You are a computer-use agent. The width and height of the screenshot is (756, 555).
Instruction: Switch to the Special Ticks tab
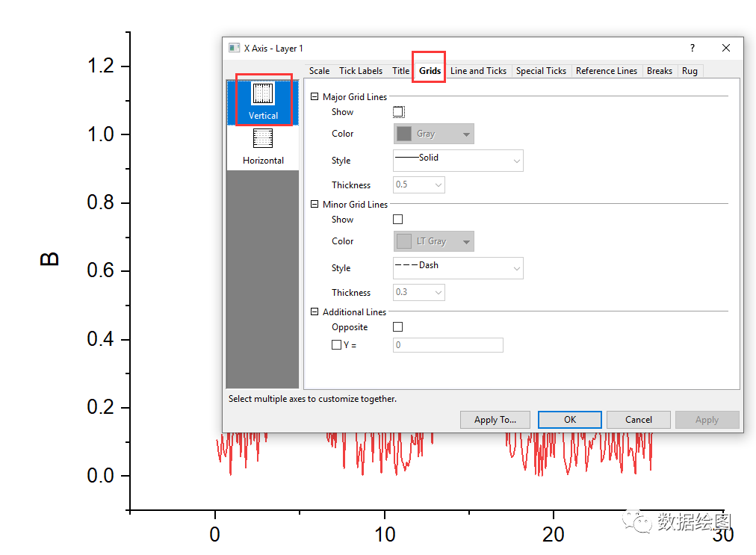(x=541, y=71)
